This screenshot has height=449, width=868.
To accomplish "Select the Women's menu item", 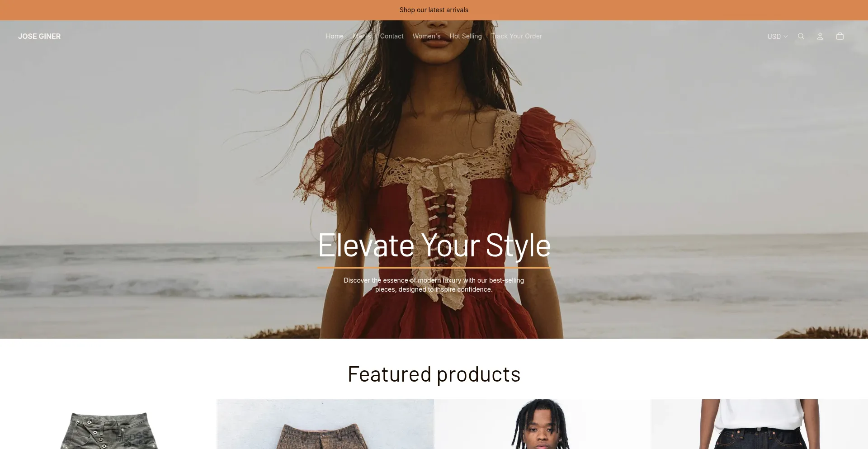I will click(x=426, y=36).
